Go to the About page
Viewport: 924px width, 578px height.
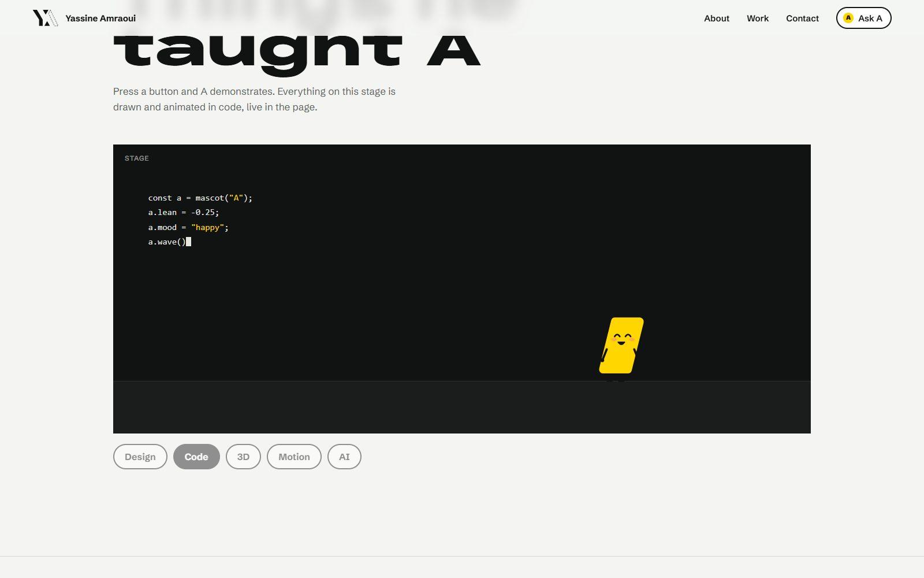(x=717, y=18)
